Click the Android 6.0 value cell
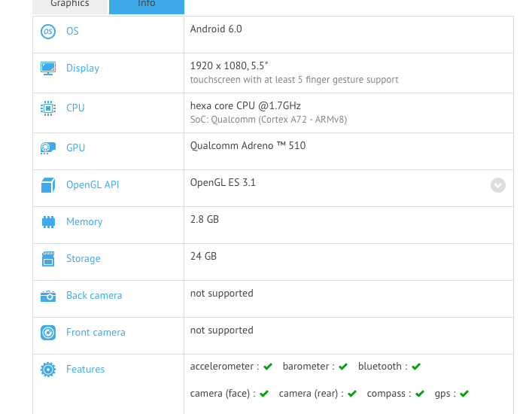 coord(216,29)
